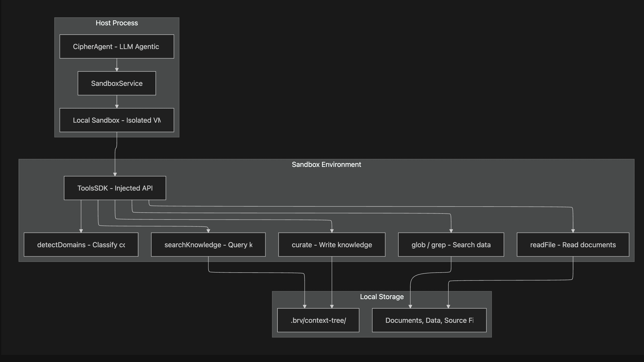Screen dimensions: 644x362
Task: Click arrowhead entering the ToolsSDK node
Action: (115, 174)
